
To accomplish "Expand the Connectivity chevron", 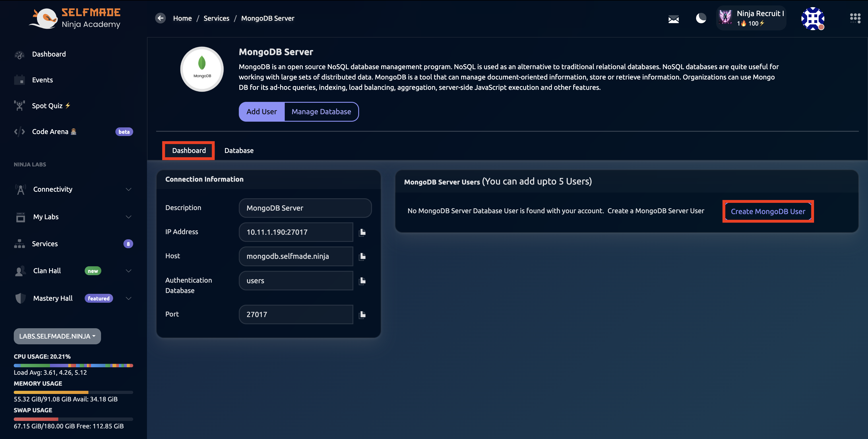I will point(128,189).
